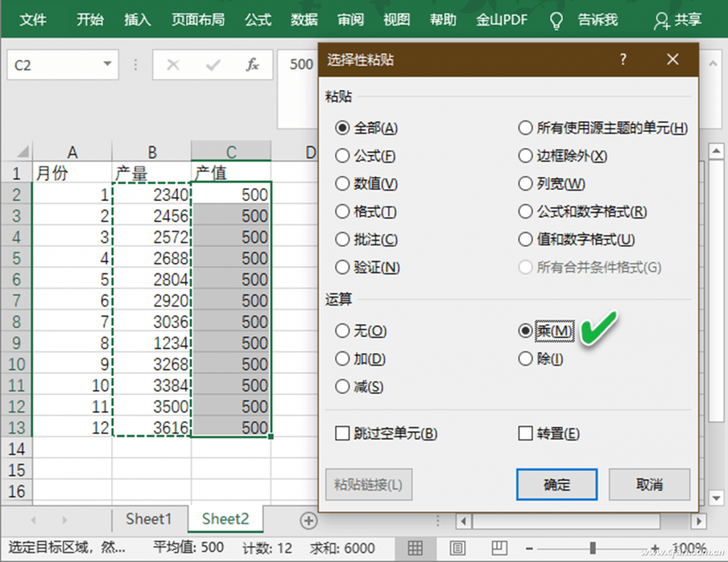Image resolution: width=728 pixels, height=562 pixels.
Task: Open the Name Box dropdown
Action: (x=109, y=64)
